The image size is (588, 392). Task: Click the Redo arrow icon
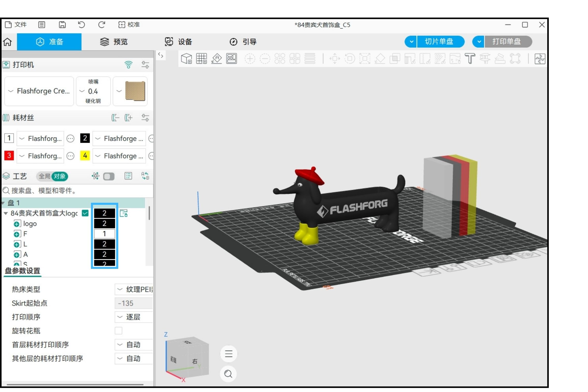102,25
